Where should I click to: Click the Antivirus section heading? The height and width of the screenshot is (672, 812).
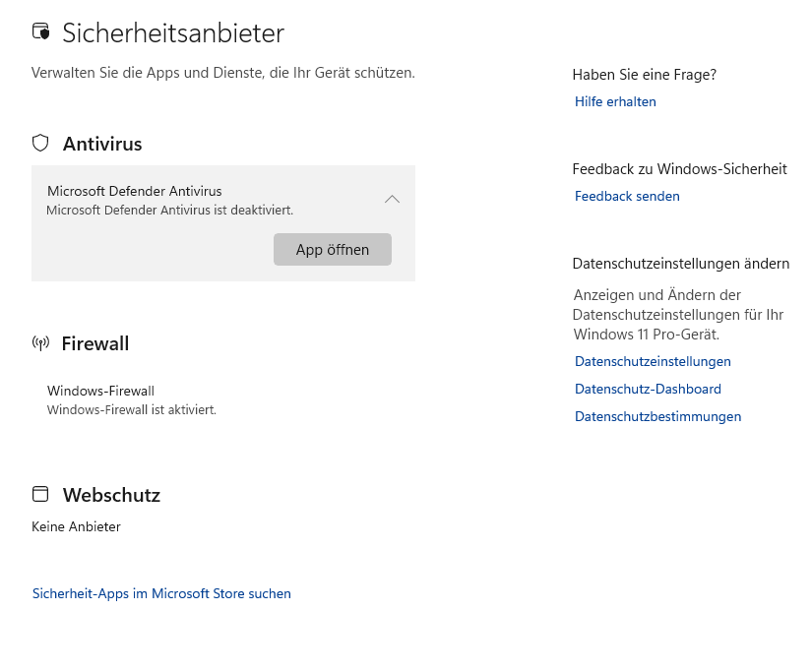point(102,144)
